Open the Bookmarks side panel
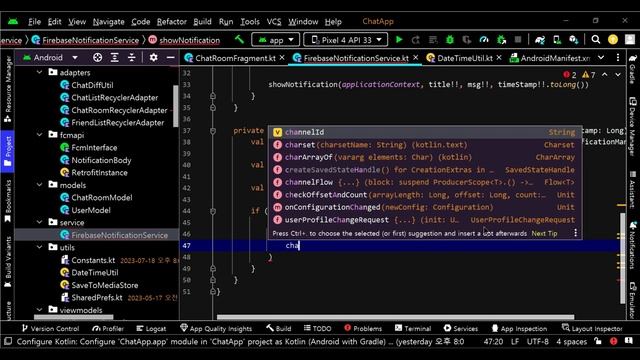 [x=7, y=202]
